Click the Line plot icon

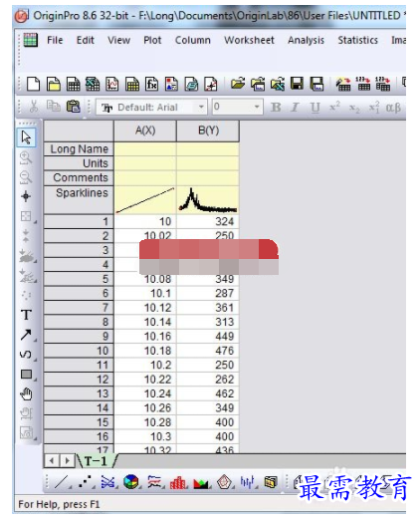tap(61, 482)
